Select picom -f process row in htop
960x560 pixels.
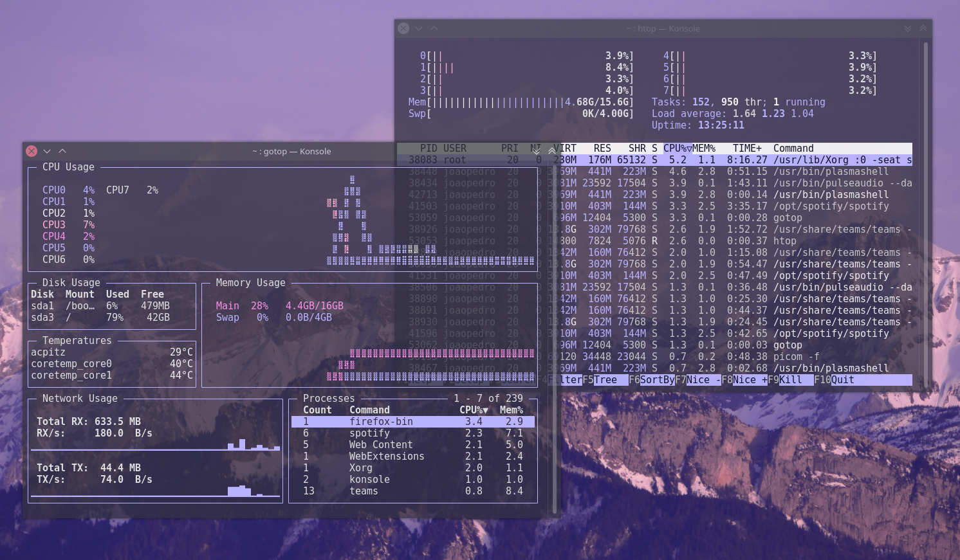tap(654, 357)
